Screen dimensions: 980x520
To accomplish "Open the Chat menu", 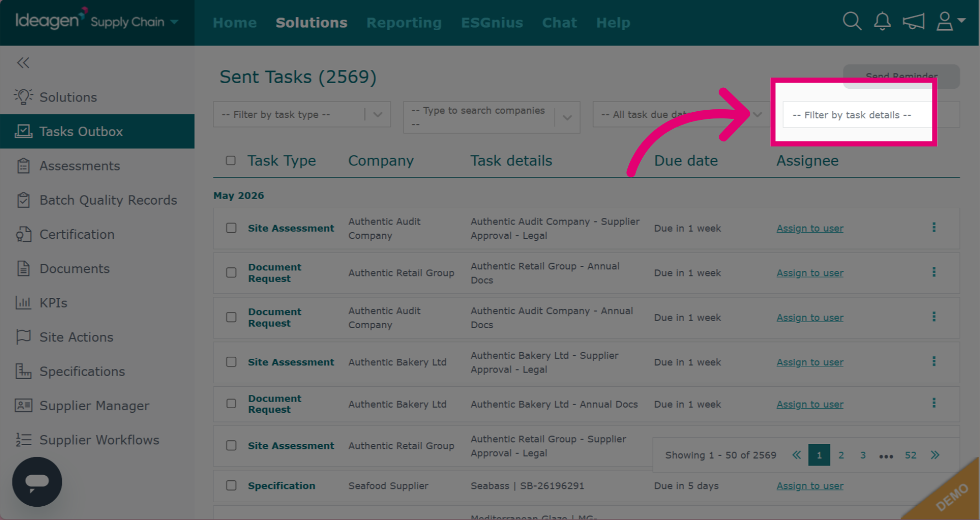I will pyautogui.click(x=559, y=22).
